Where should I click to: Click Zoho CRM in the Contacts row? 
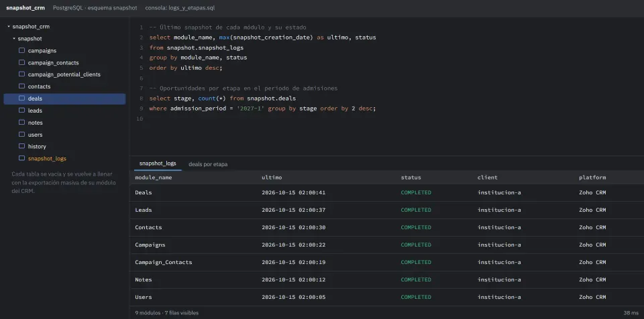592,227
